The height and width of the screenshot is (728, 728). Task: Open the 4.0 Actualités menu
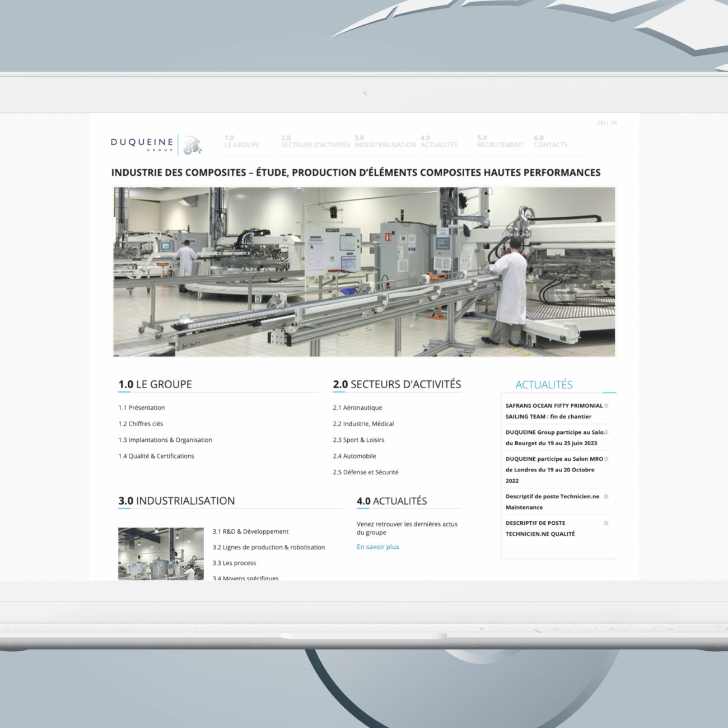tap(439, 141)
